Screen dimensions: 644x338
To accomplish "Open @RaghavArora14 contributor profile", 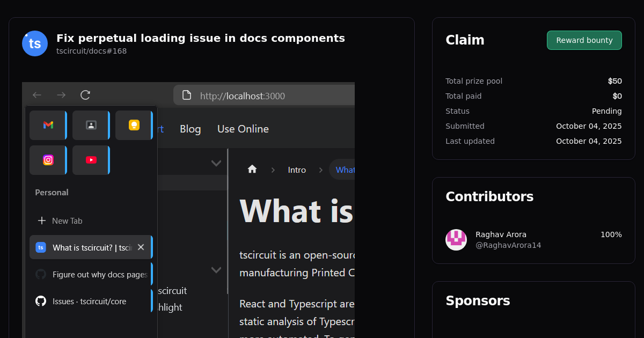I will [x=509, y=245].
